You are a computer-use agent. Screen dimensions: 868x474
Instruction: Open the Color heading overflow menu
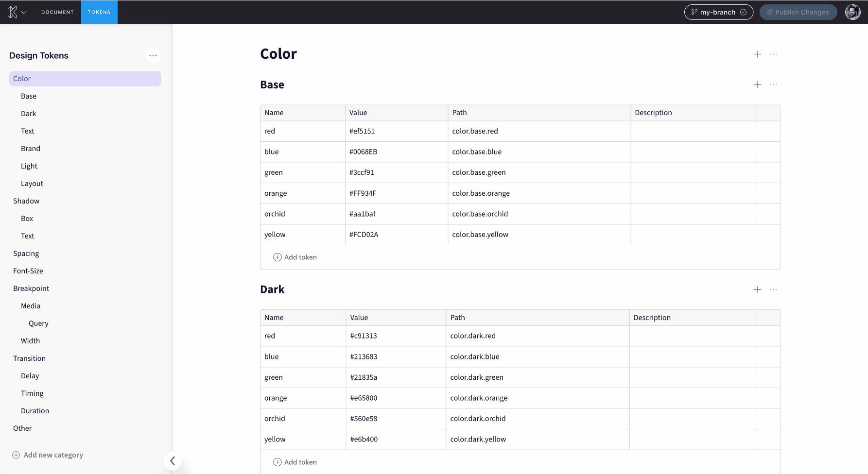pyautogui.click(x=773, y=54)
